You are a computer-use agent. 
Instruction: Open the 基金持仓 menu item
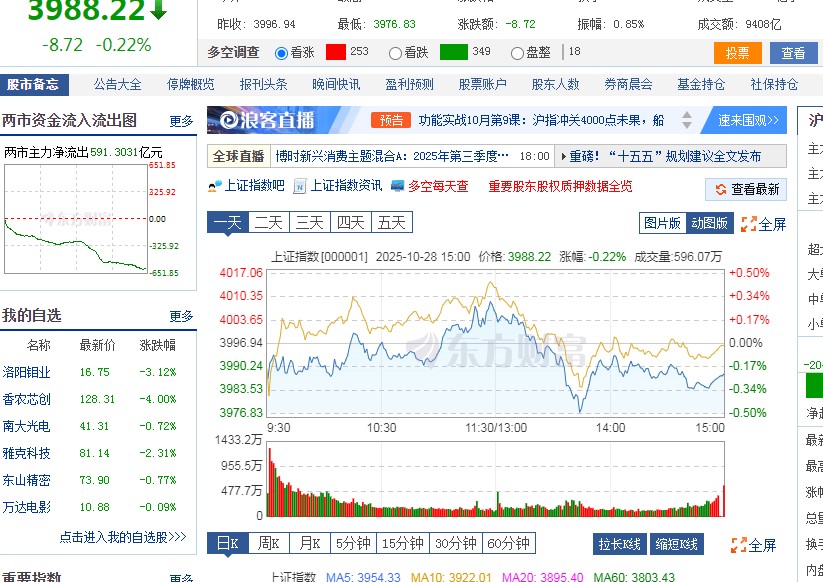pos(701,84)
